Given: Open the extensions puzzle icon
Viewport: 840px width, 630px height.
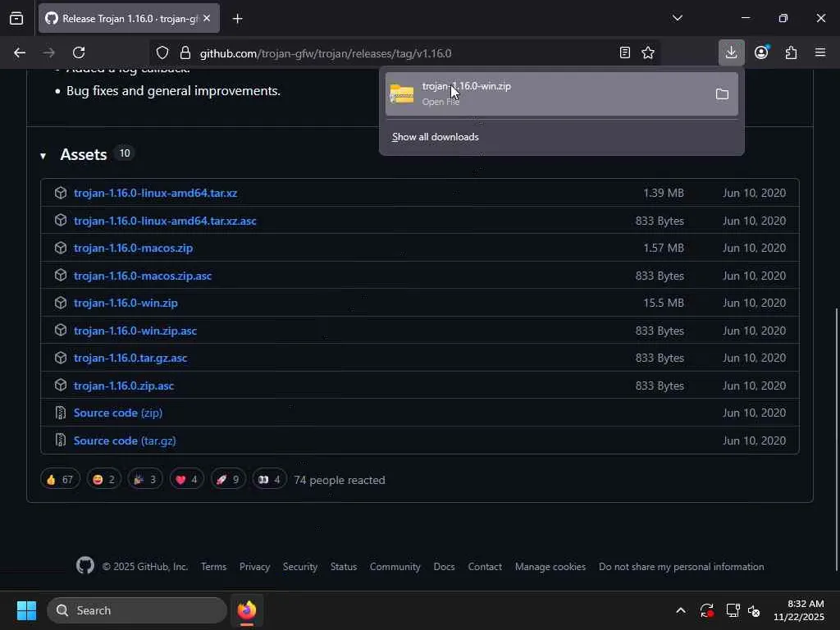Looking at the screenshot, I should coord(791,52).
